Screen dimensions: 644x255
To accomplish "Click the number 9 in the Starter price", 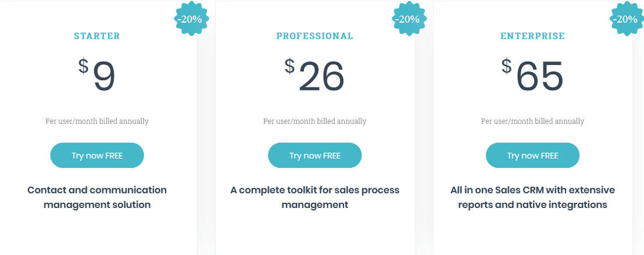I will (x=105, y=77).
